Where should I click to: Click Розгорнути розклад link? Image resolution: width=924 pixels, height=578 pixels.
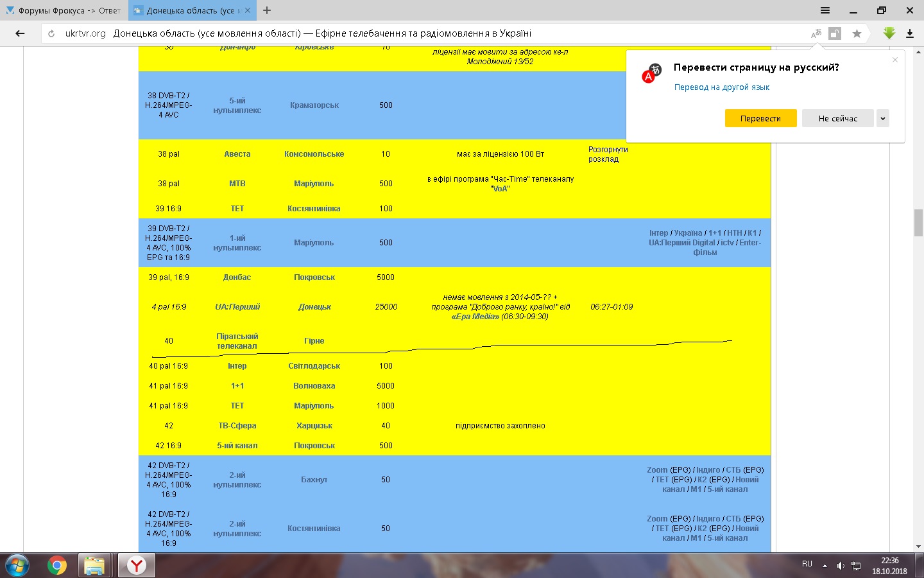click(608, 154)
